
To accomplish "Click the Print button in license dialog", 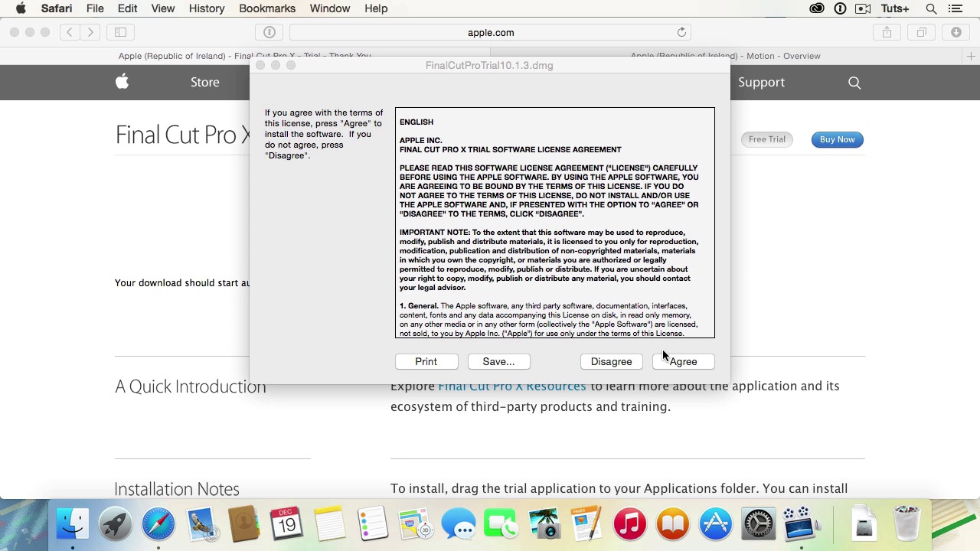I will point(426,361).
